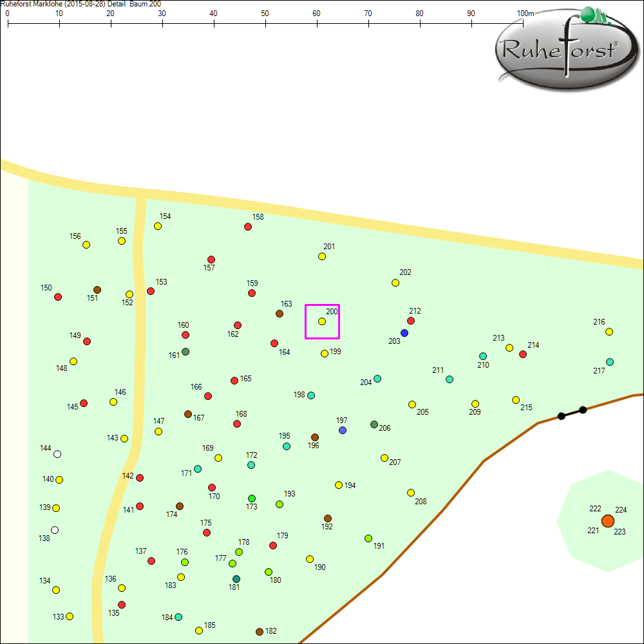Select teal tree marker 184

178,617
